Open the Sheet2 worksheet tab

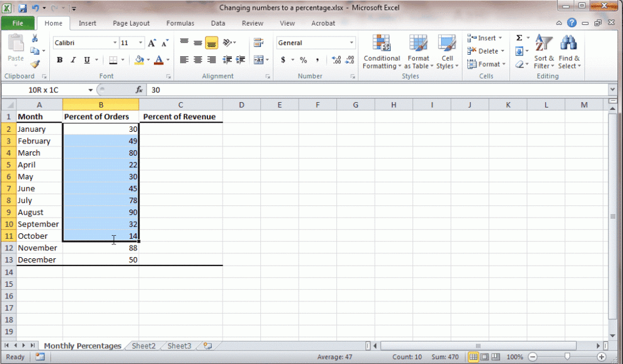click(144, 346)
